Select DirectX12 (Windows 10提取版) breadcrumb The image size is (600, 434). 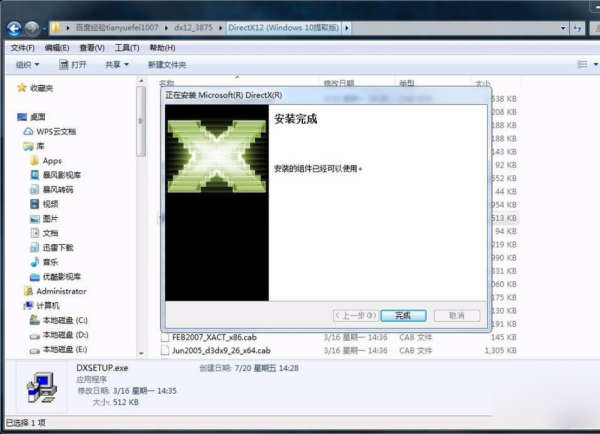pyautogui.click(x=283, y=28)
